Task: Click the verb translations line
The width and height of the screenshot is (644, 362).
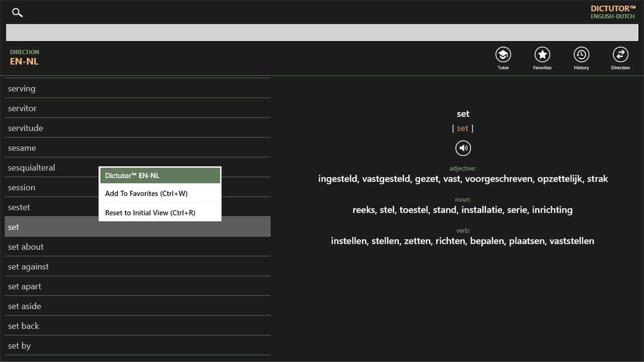Action: point(463,241)
